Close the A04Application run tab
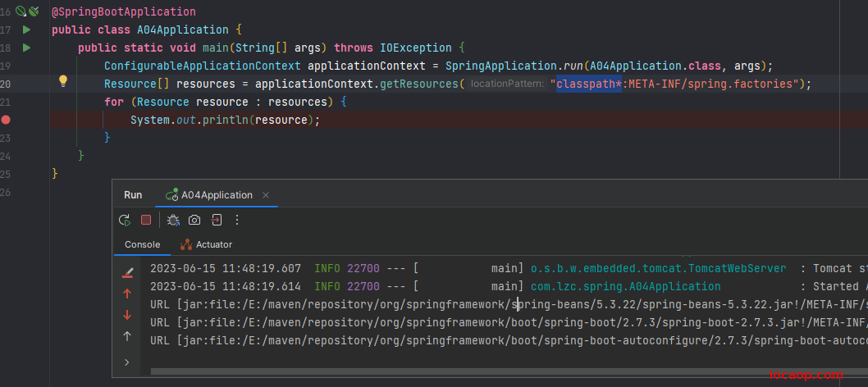This screenshot has height=387, width=868. pos(266,195)
